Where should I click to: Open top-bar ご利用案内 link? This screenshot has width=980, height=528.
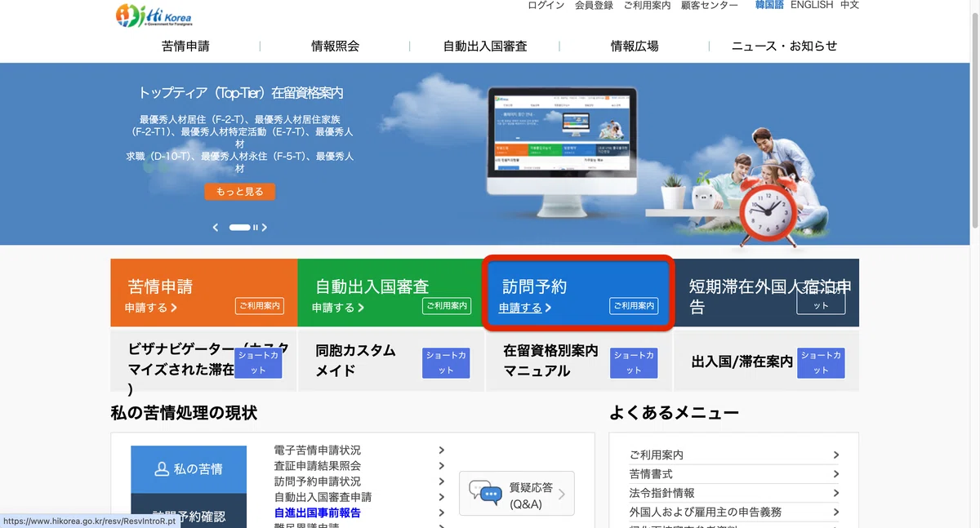point(647,5)
